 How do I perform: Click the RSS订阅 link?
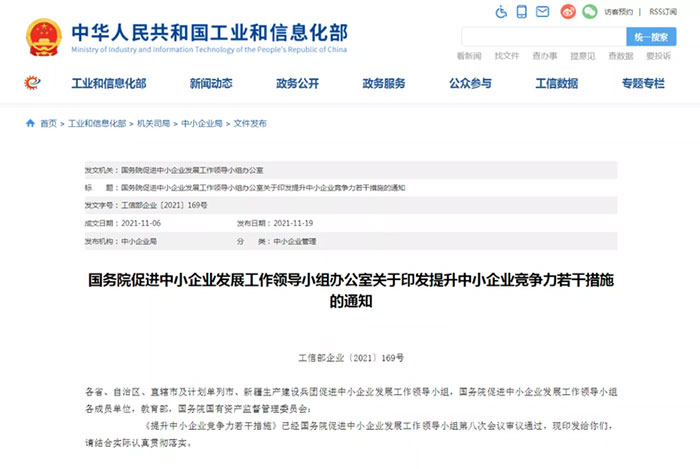(x=663, y=12)
